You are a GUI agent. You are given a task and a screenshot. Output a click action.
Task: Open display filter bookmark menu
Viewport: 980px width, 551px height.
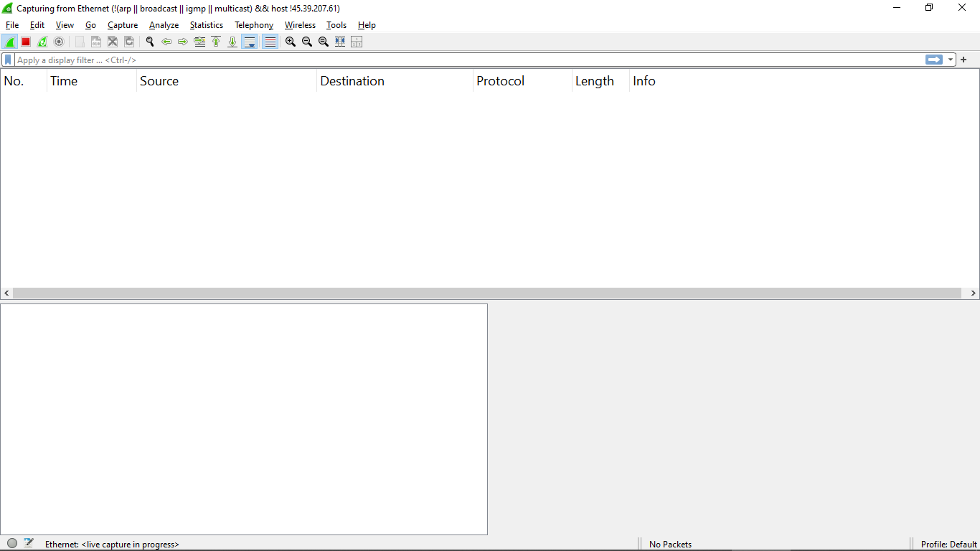(8, 60)
